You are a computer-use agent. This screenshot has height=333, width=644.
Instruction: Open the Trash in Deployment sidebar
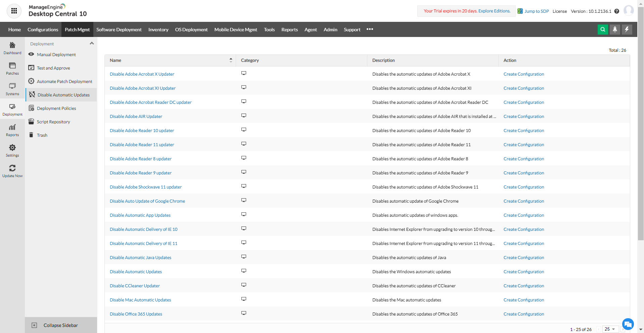click(x=42, y=135)
